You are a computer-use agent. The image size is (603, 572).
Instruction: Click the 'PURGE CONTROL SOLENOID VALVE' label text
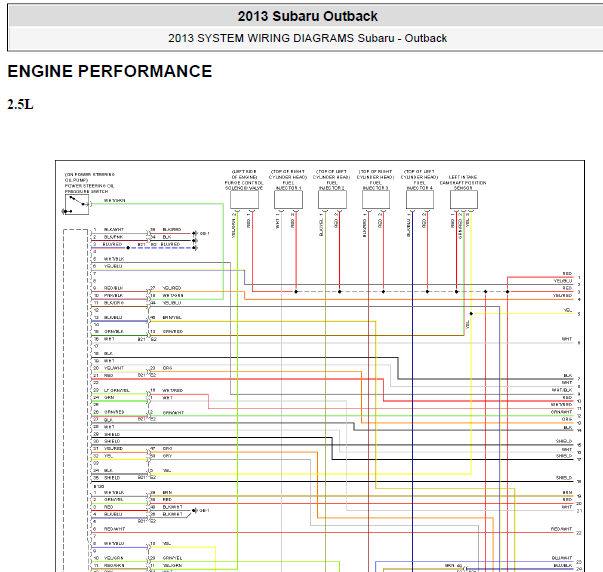click(244, 185)
